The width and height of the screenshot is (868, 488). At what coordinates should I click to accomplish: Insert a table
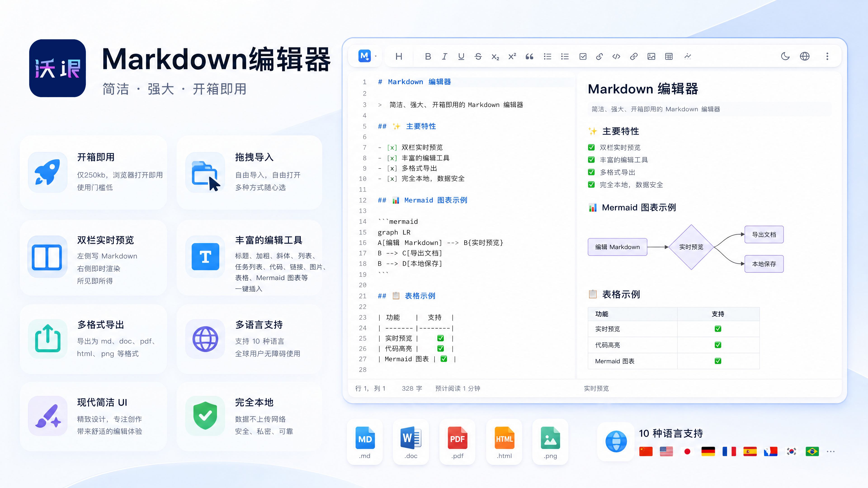pyautogui.click(x=669, y=56)
